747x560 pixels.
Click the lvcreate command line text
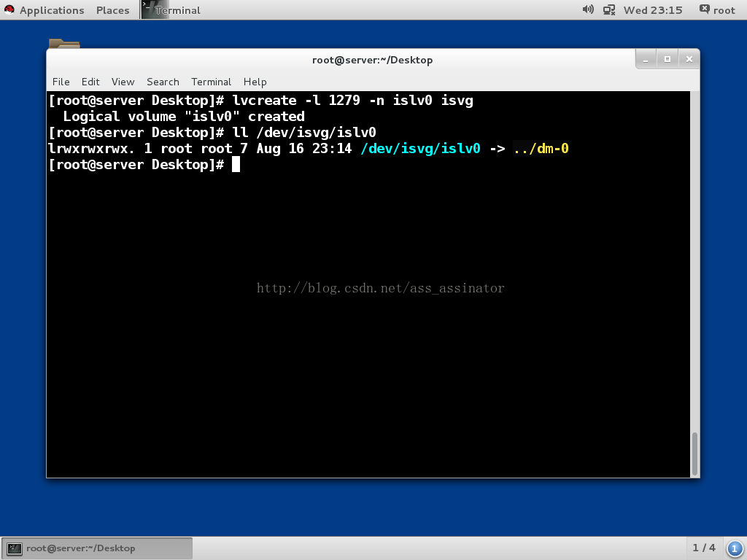point(352,101)
